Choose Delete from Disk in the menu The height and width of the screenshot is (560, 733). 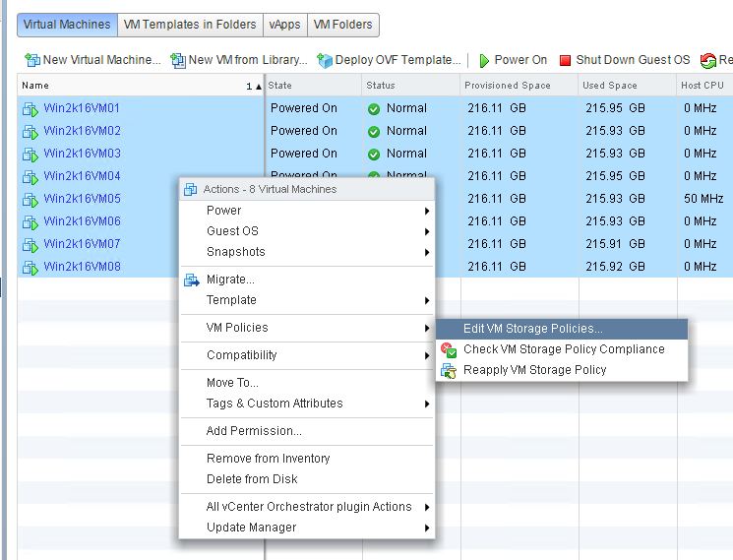(x=252, y=479)
